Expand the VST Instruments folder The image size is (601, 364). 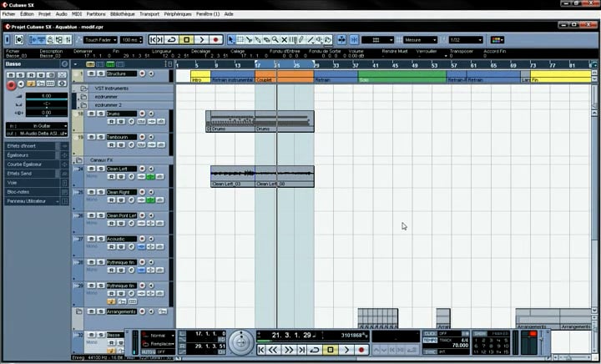[84, 88]
